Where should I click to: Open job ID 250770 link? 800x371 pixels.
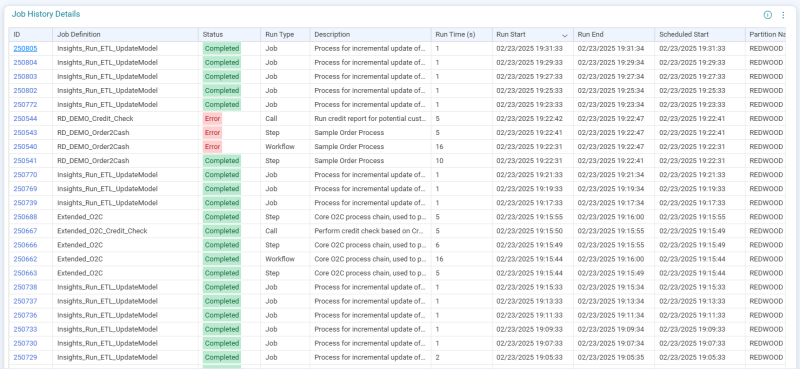pos(25,175)
